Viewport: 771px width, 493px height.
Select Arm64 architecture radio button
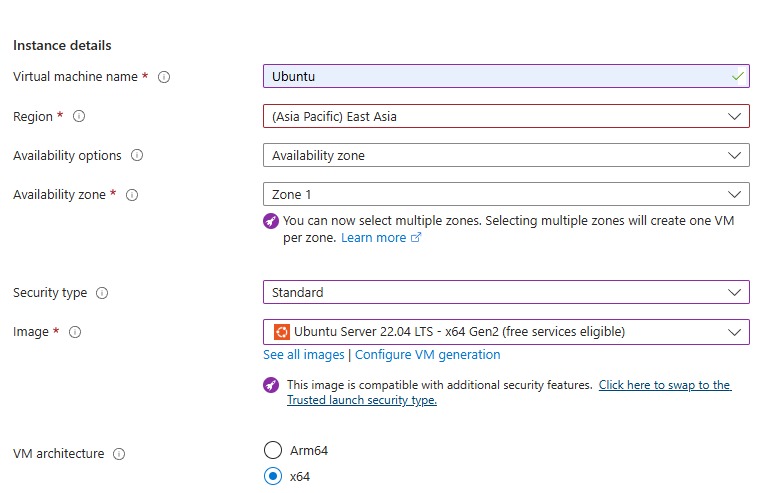pyautogui.click(x=273, y=450)
